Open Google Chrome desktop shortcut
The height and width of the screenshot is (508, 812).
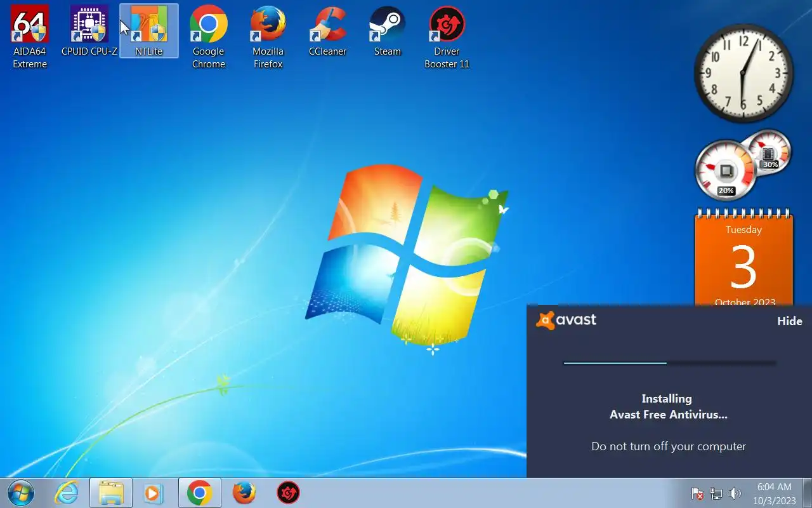click(209, 37)
